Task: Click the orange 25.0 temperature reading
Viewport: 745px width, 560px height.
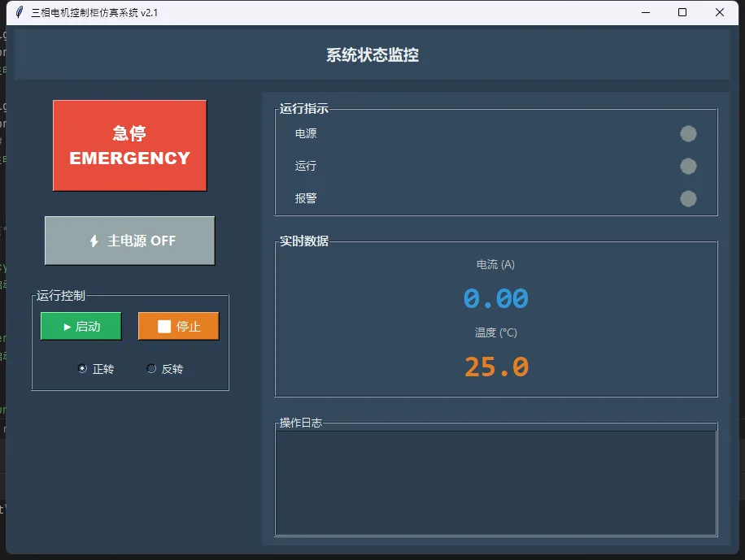Action: (x=496, y=367)
